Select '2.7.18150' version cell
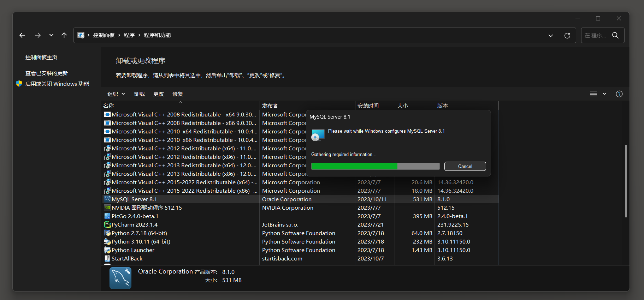The height and width of the screenshot is (300, 644). click(x=450, y=233)
